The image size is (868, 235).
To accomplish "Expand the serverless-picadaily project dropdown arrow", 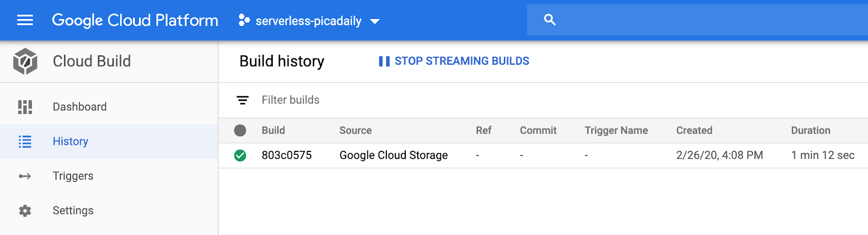I will [x=375, y=22].
